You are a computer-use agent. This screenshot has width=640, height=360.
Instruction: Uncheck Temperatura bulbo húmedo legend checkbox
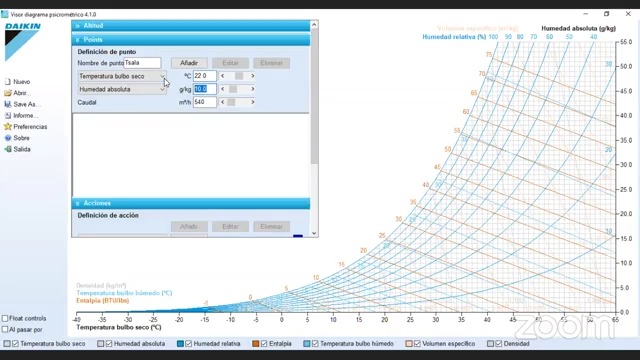[x=315, y=344]
